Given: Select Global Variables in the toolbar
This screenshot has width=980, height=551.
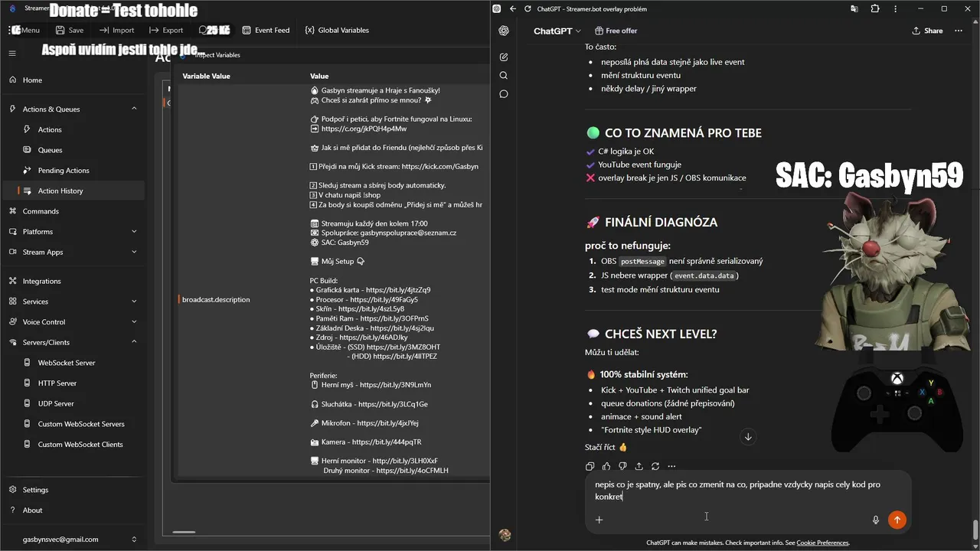Looking at the screenshot, I should click(337, 30).
